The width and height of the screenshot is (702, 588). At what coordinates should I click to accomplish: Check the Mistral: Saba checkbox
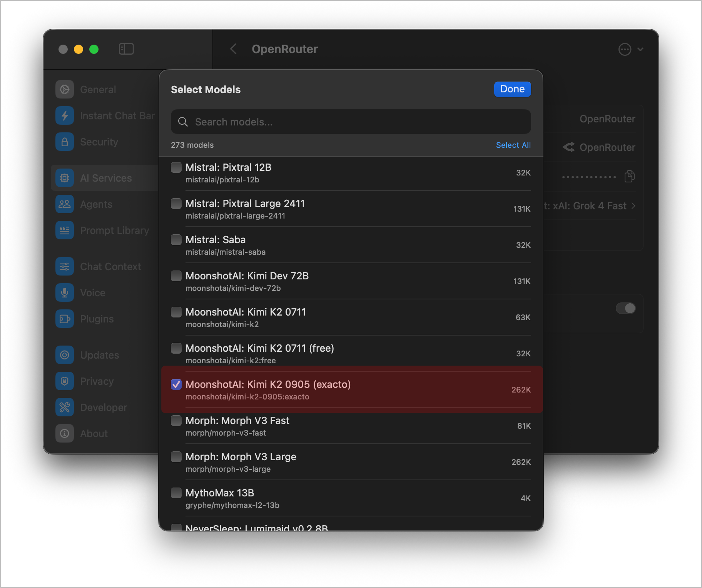[176, 240]
